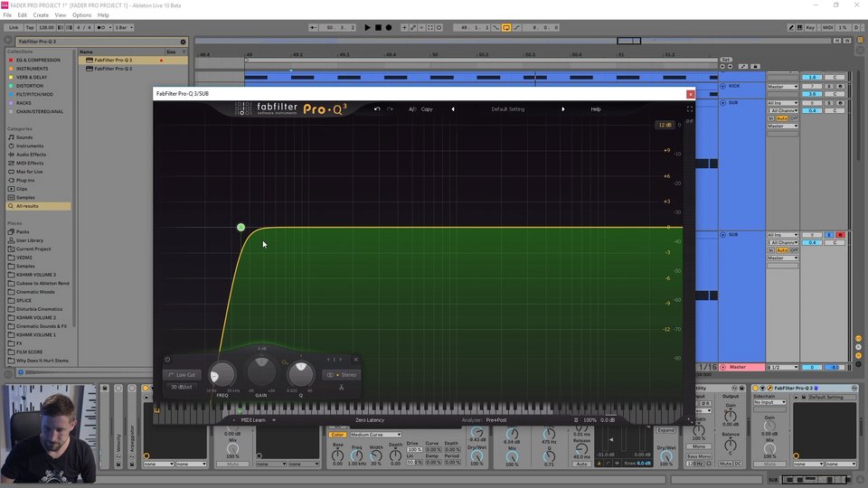
Task: Click the Undo arrow in Pro-Q 3
Action: pos(378,109)
